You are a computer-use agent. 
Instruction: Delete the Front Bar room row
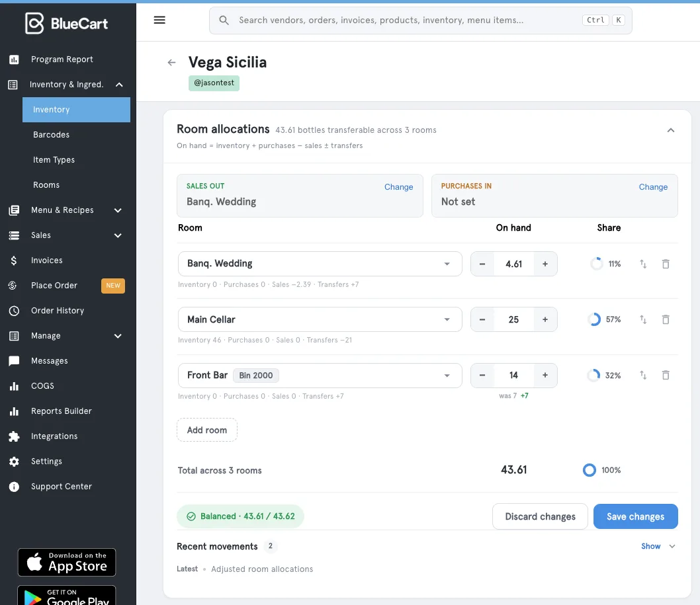pos(666,375)
